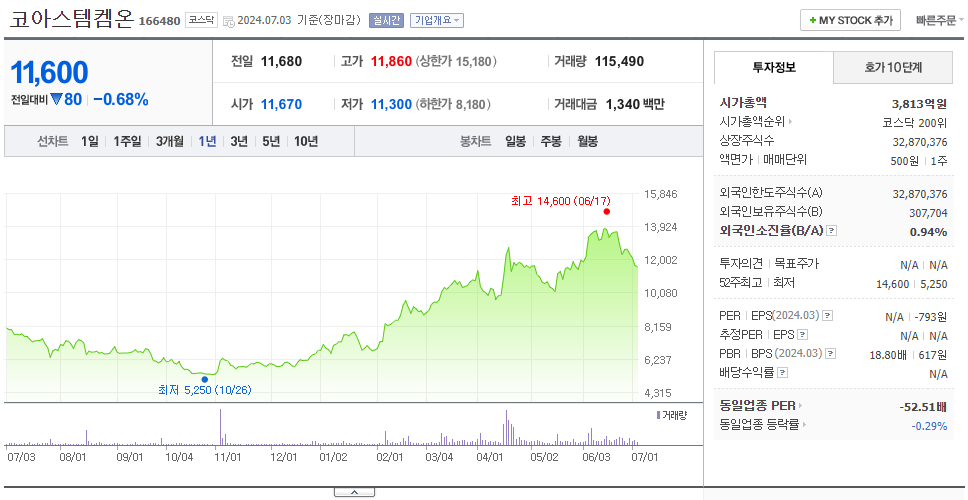Click the 동일업종 PER value -52.51배
968x500 pixels.
tap(924, 407)
